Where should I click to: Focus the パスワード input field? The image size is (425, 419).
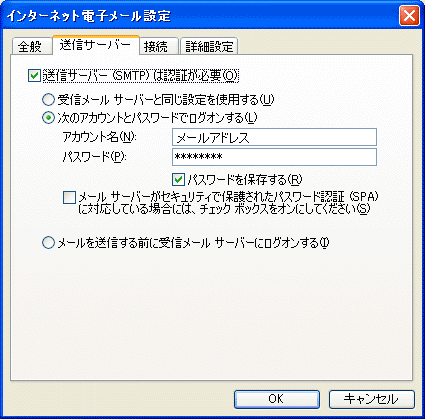click(x=274, y=157)
